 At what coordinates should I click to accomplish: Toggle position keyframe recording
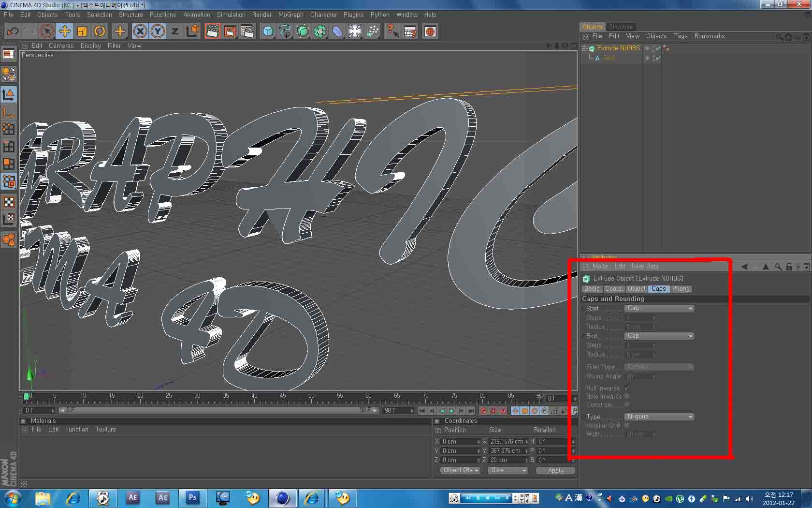515,411
